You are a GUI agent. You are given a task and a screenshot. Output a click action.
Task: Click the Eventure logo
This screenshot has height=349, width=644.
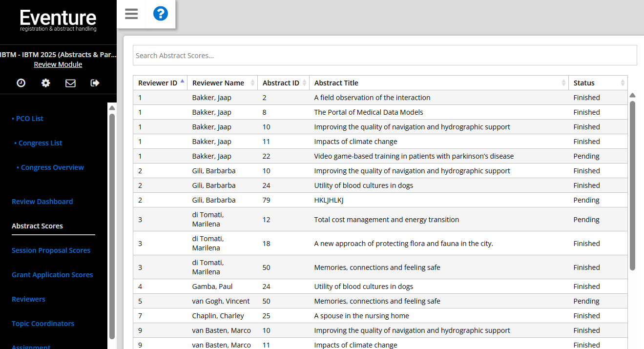(58, 21)
